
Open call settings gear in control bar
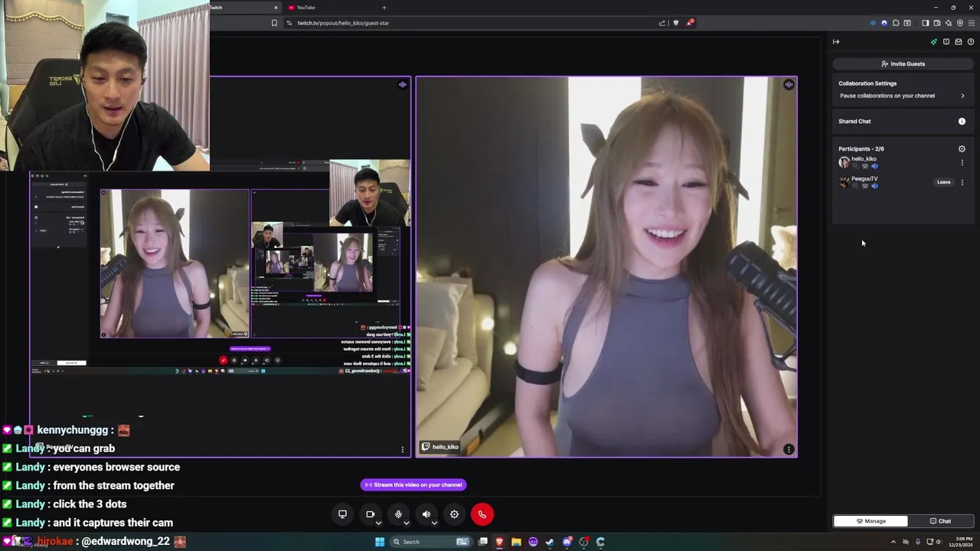click(x=454, y=514)
